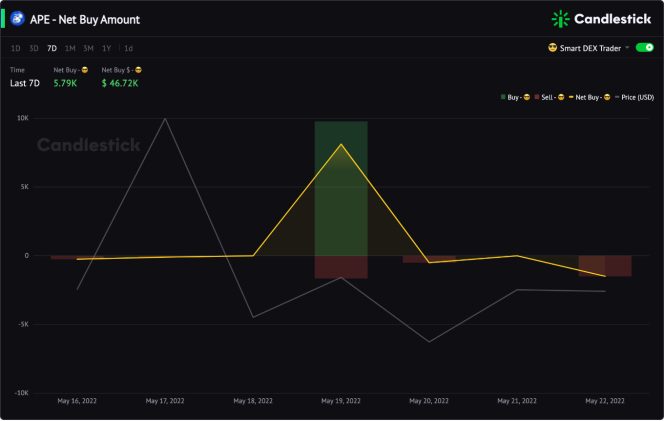Click the APE token logo icon

pyautogui.click(x=17, y=19)
